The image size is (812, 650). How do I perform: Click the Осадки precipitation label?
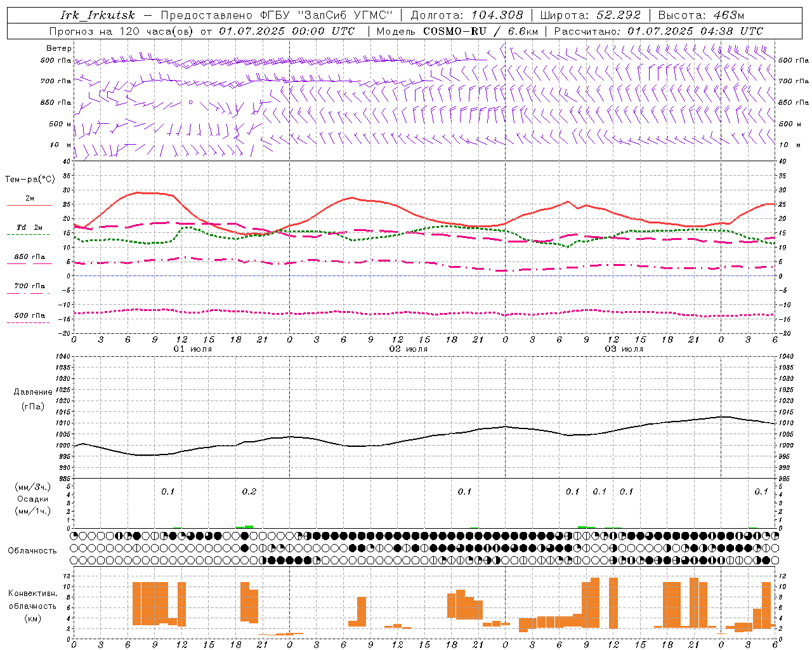pos(33,499)
